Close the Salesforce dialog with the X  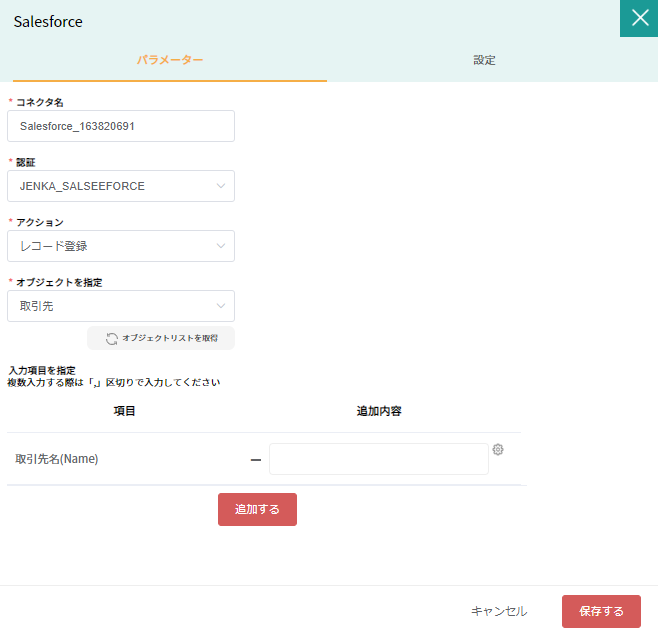click(x=639, y=18)
